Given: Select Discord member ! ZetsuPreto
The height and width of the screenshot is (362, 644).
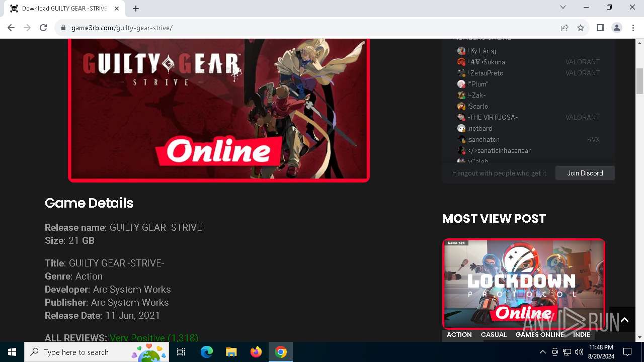Looking at the screenshot, I should pyautogui.click(x=480, y=73).
